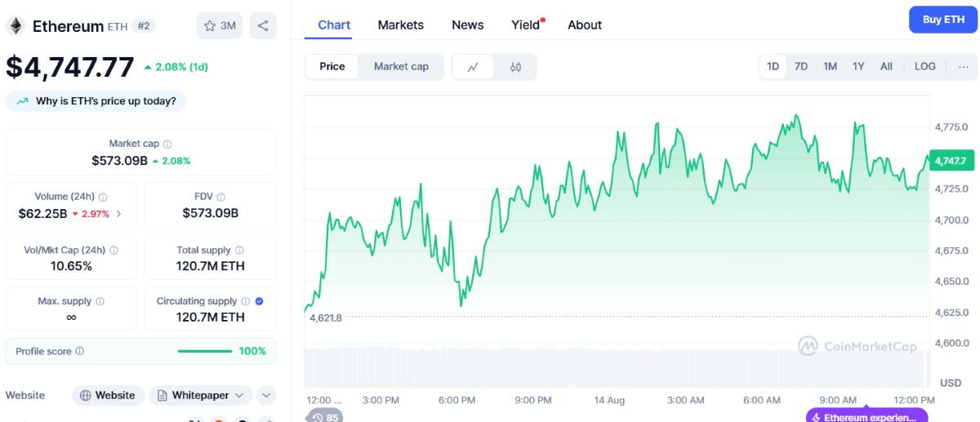Image resolution: width=980 pixels, height=422 pixels.
Task: Click the info icon next to FDV
Action: [221, 197]
